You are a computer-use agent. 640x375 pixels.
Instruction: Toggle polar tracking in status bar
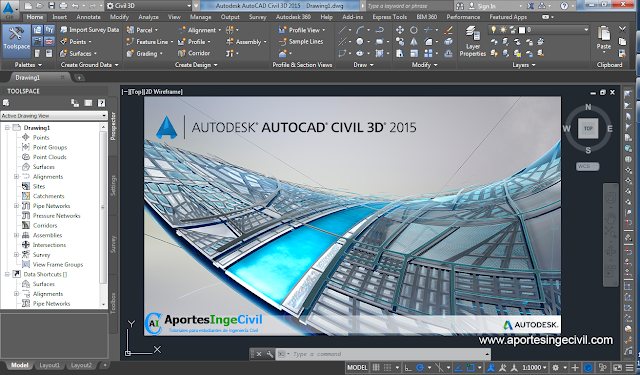420,368
